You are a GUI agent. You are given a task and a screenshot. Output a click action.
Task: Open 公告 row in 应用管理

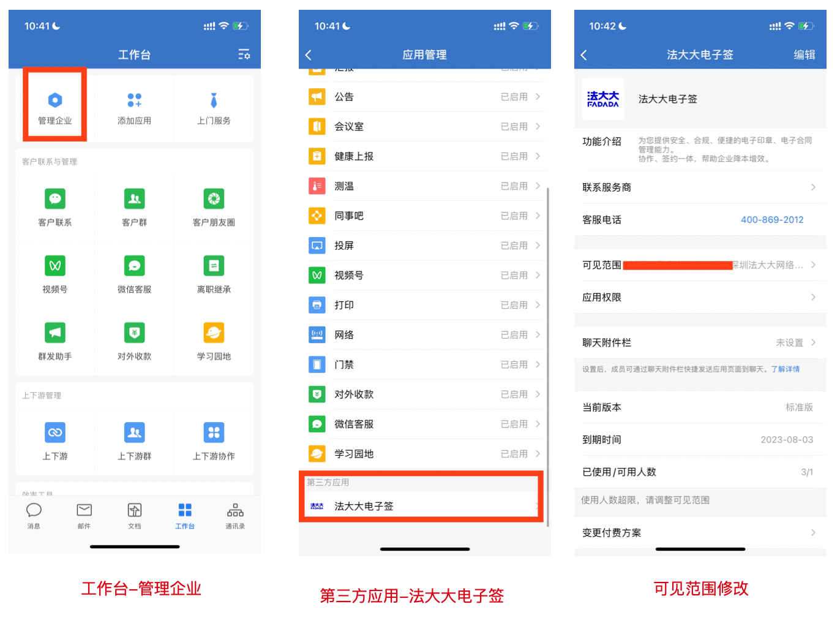pyautogui.click(x=424, y=97)
